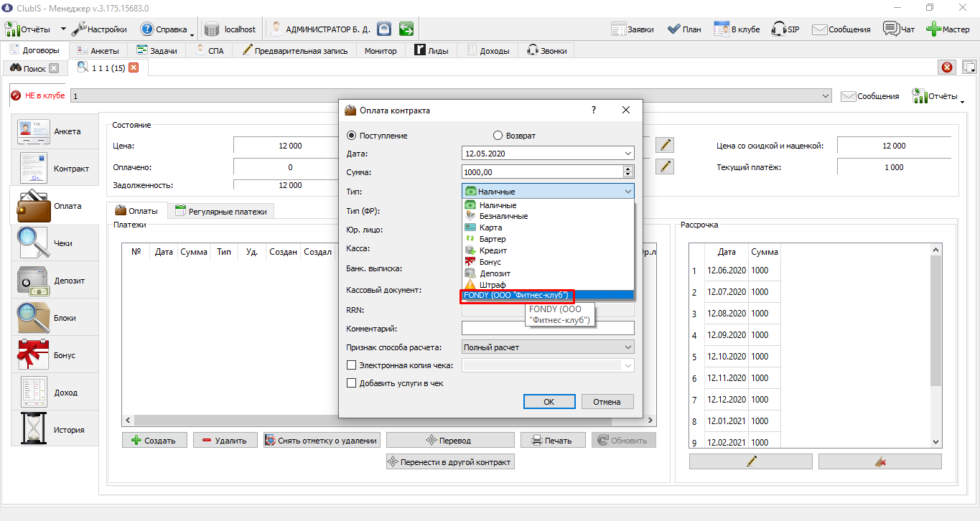Switch to the Звонки tab
The height and width of the screenshot is (521, 980).
tap(547, 51)
